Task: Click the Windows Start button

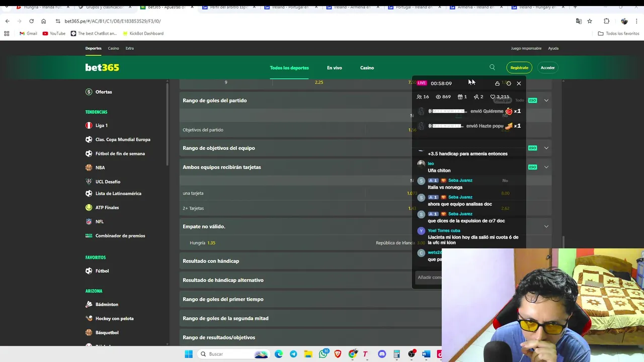Action: pos(189,354)
